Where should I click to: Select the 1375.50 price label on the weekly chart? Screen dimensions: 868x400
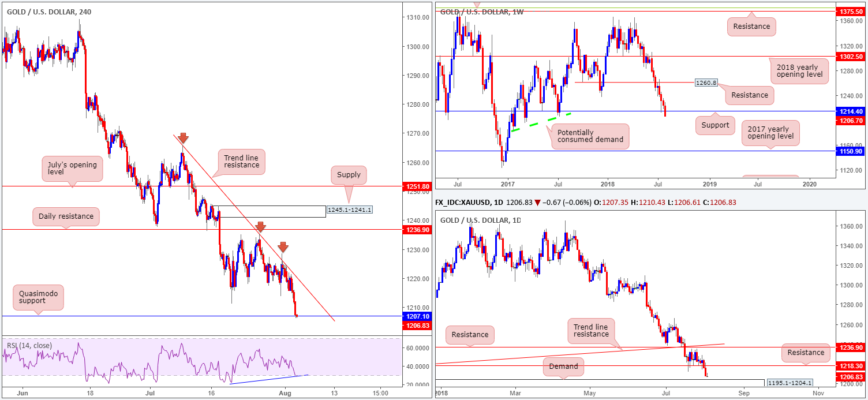pyautogui.click(x=851, y=11)
